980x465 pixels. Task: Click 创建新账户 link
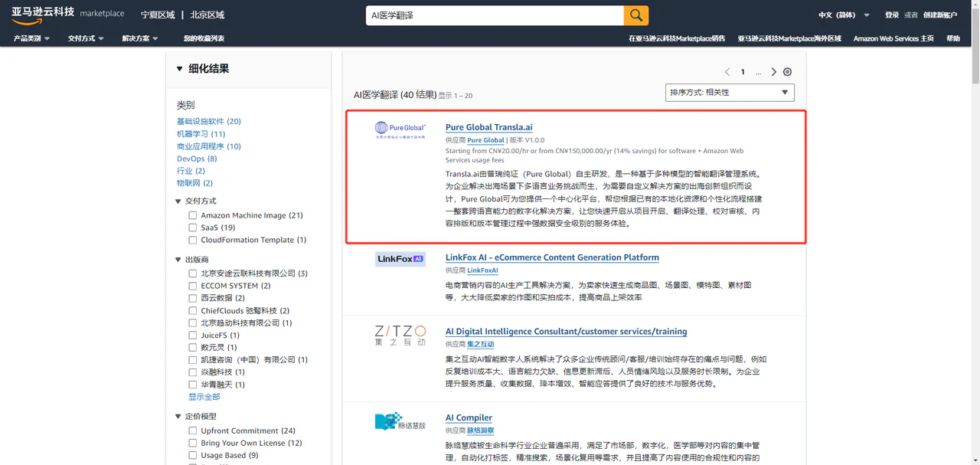(940, 15)
